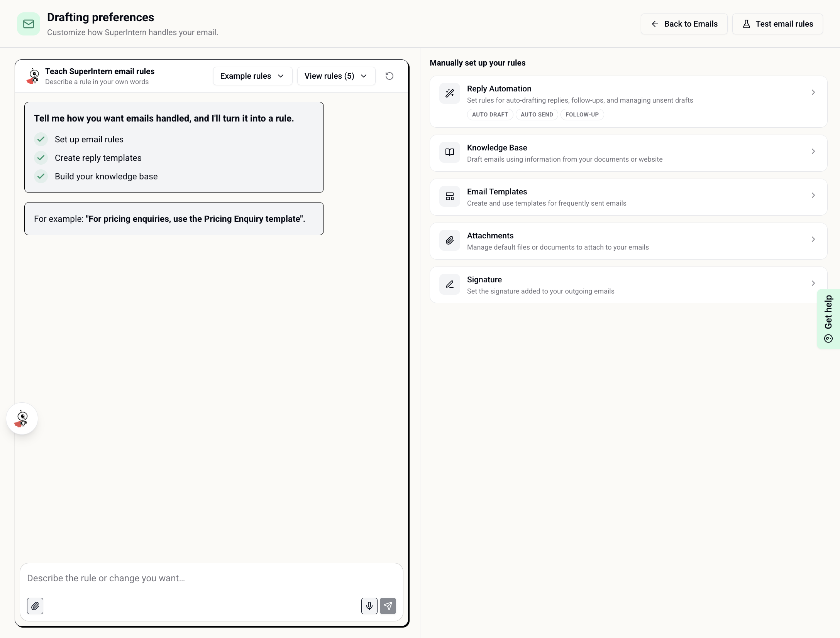Image resolution: width=840 pixels, height=638 pixels.
Task: Select the AUTO SEND tag
Action: click(x=537, y=115)
